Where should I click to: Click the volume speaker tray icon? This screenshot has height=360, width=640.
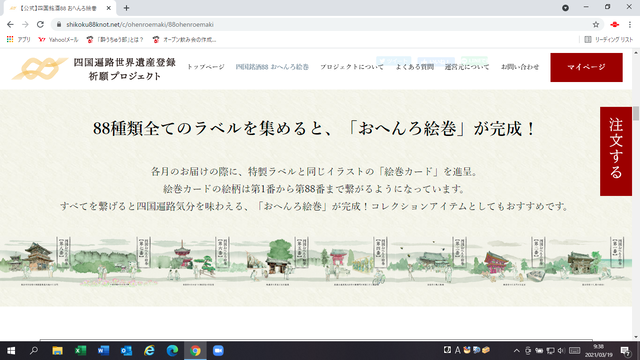tap(561, 351)
